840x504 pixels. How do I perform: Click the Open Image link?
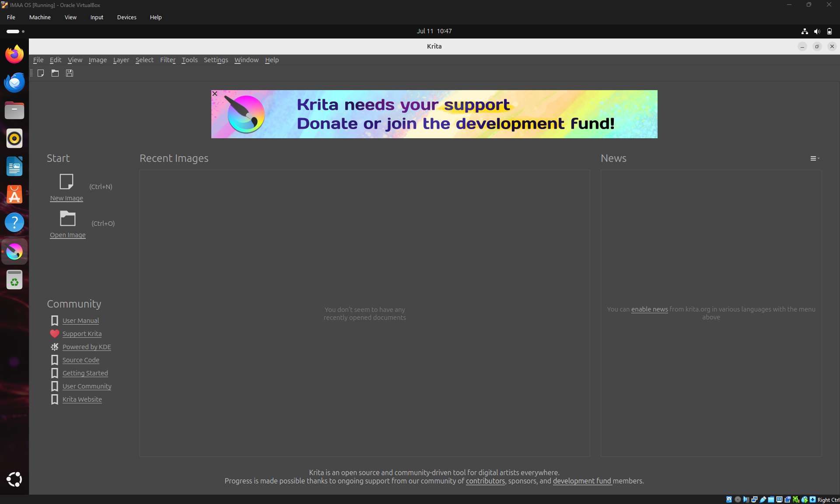coord(68,235)
